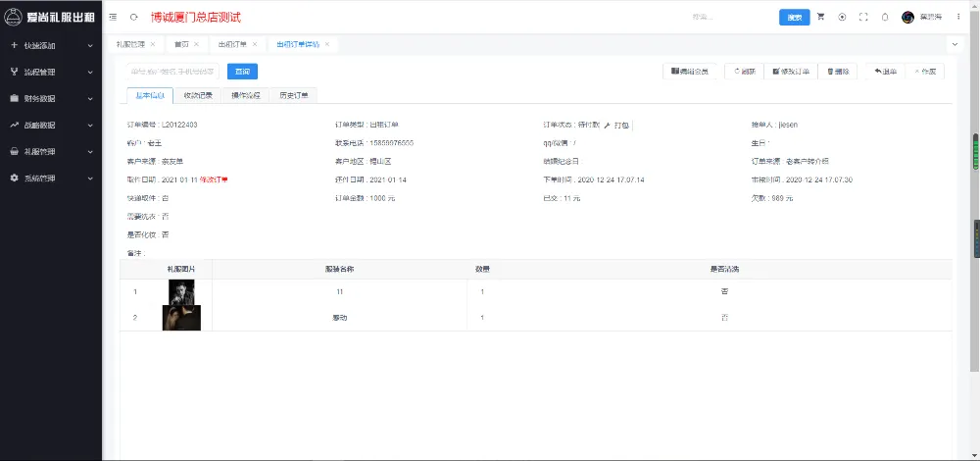Expand the 财务数据 sidebar menu
The width and height of the screenshot is (980, 461).
pyautogui.click(x=51, y=98)
